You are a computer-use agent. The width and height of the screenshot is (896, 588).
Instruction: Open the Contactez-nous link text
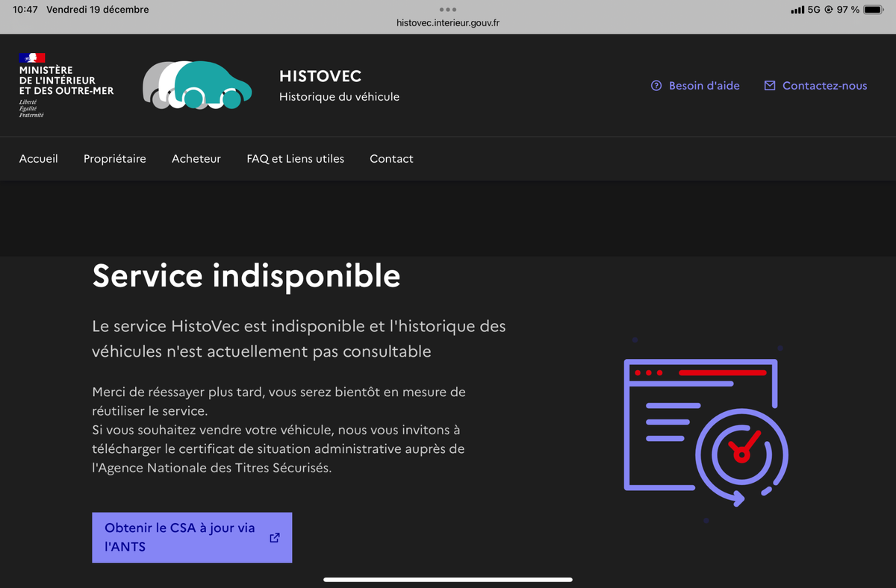tap(824, 86)
